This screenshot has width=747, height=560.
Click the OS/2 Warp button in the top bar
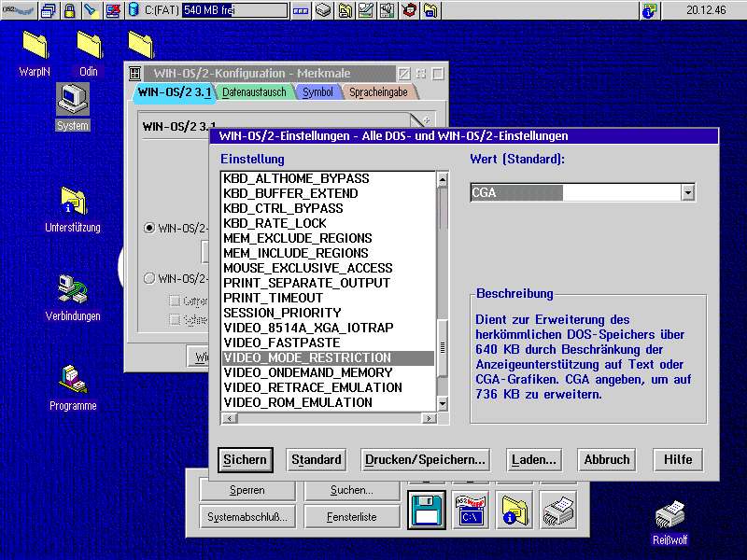pos(18,9)
